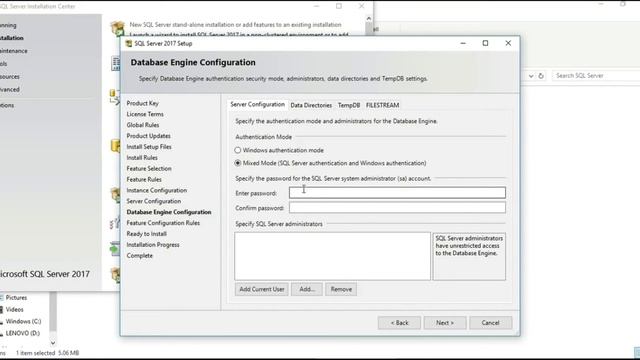Open address bar history dropdown in Explorer
640x360 pixels.
(x=531, y=76)
